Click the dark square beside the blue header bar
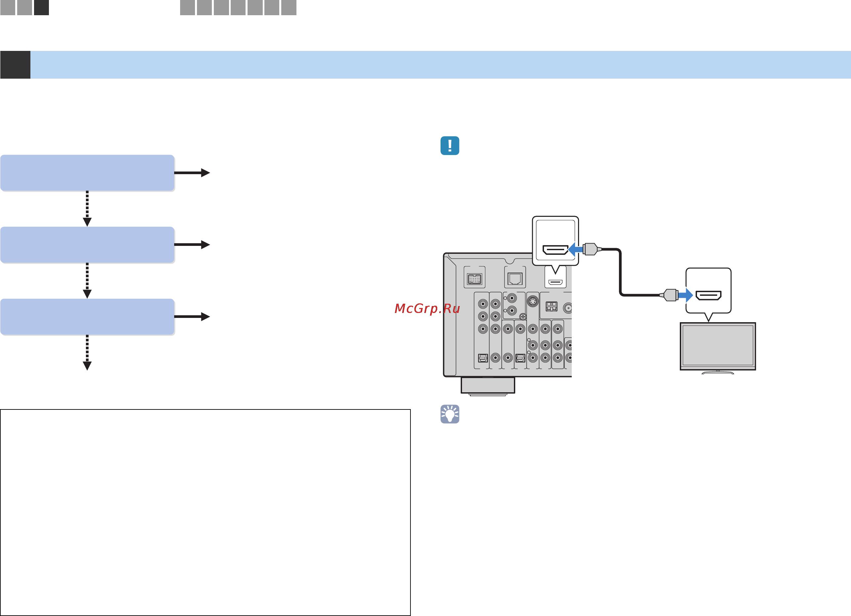Image resolution: width=851 pixels, height=616 pixels. (15, 65)
